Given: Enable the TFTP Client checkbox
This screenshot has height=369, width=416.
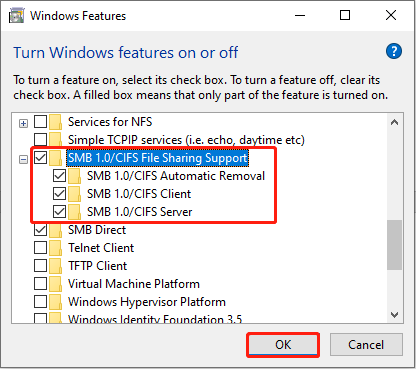Looking at the screenshot, I should pyautogui.click(x=40, y=266).
